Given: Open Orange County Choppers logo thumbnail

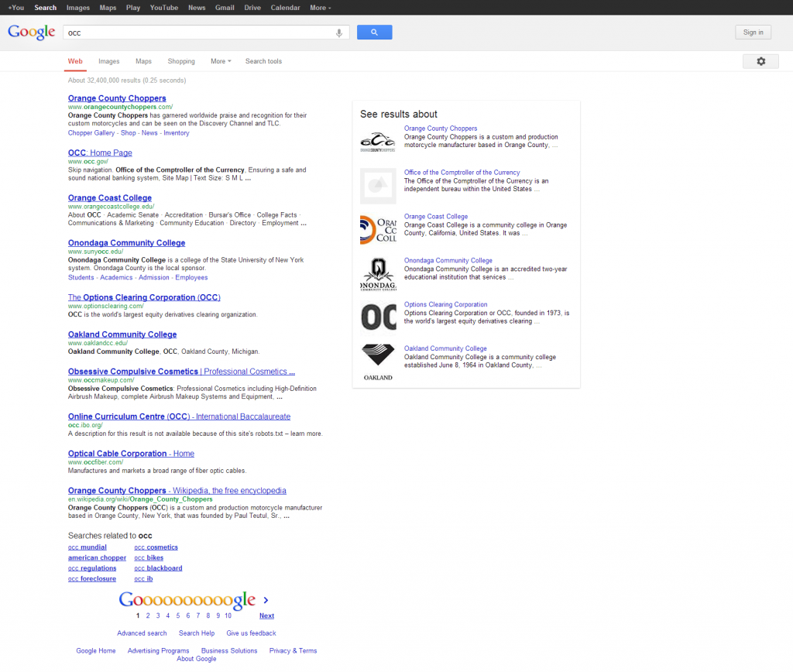Looking at the screenshot, I should point(378,142).
